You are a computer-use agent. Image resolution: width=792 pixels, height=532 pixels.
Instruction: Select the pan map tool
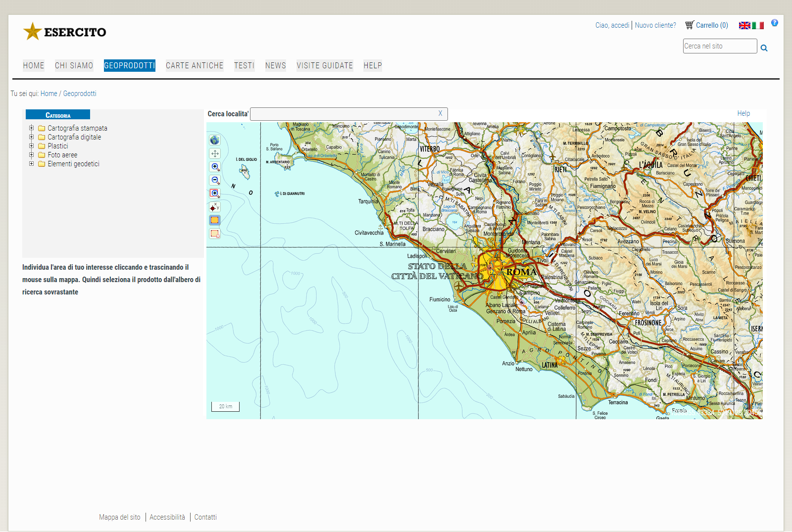215,153
